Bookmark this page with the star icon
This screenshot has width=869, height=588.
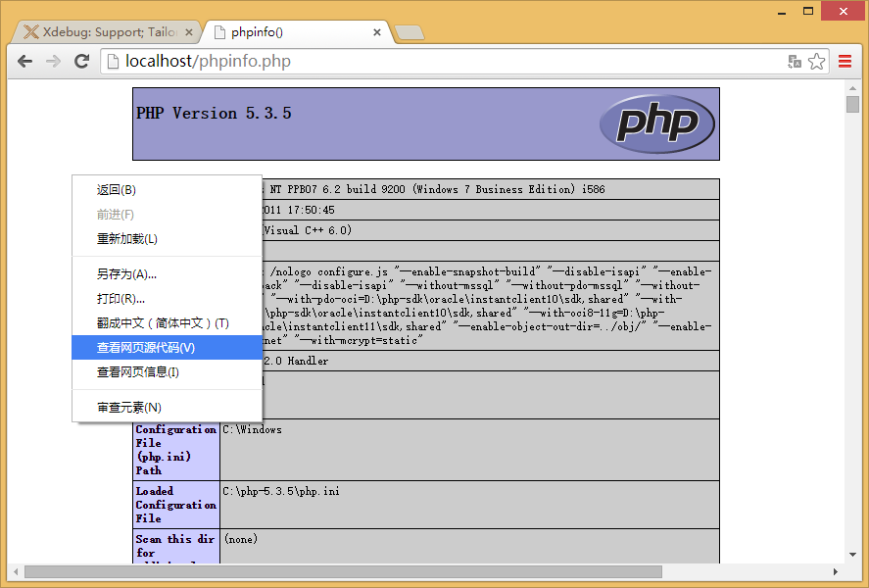click(x=817, y=61)
